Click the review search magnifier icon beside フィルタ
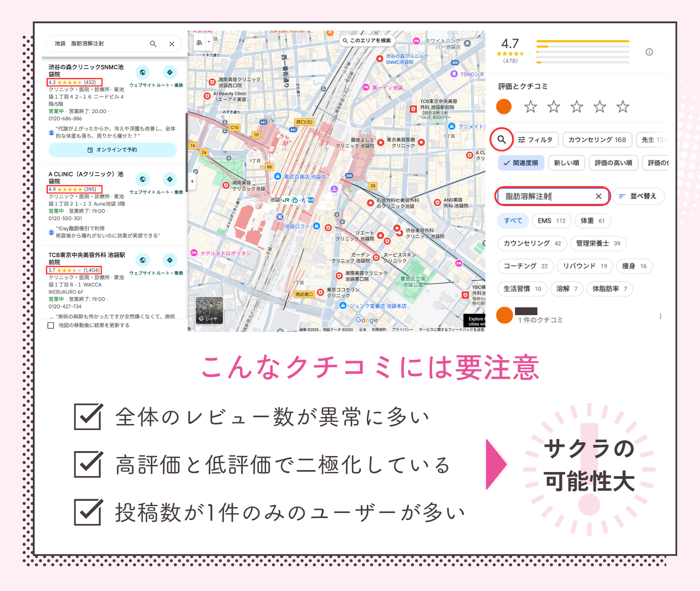 (x=501, y=140)
